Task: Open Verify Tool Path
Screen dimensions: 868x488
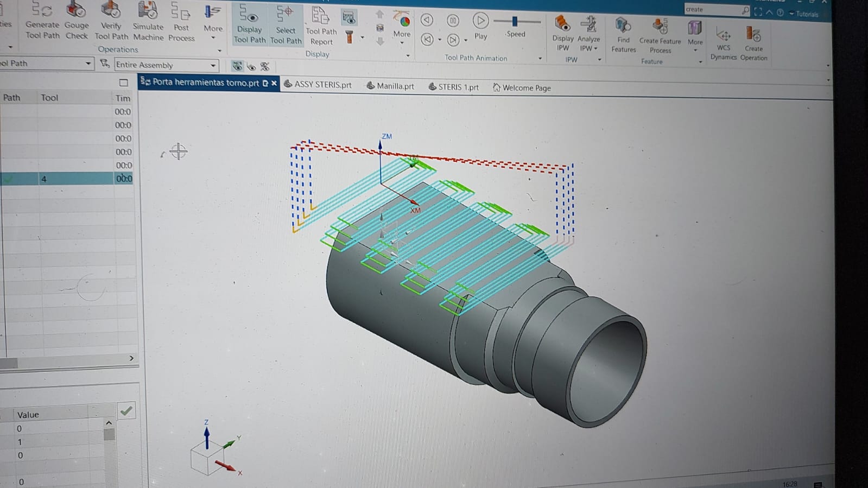Action: point(111,21)
